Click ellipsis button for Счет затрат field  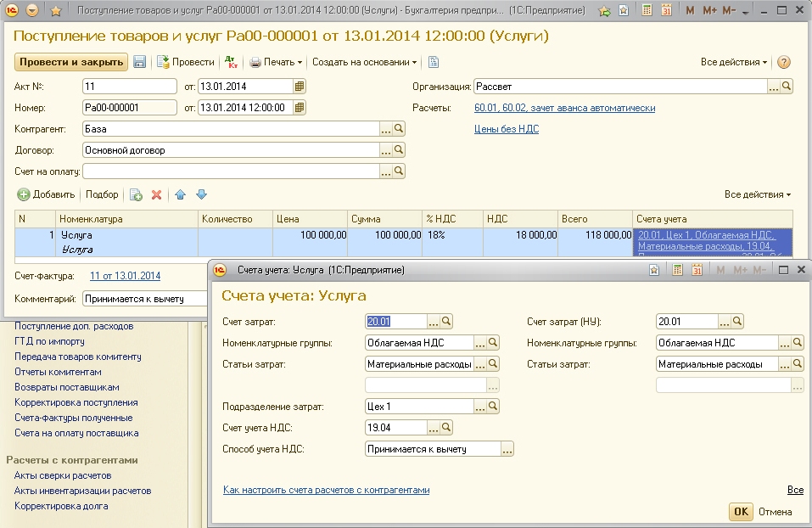click(x=434, y=322)
